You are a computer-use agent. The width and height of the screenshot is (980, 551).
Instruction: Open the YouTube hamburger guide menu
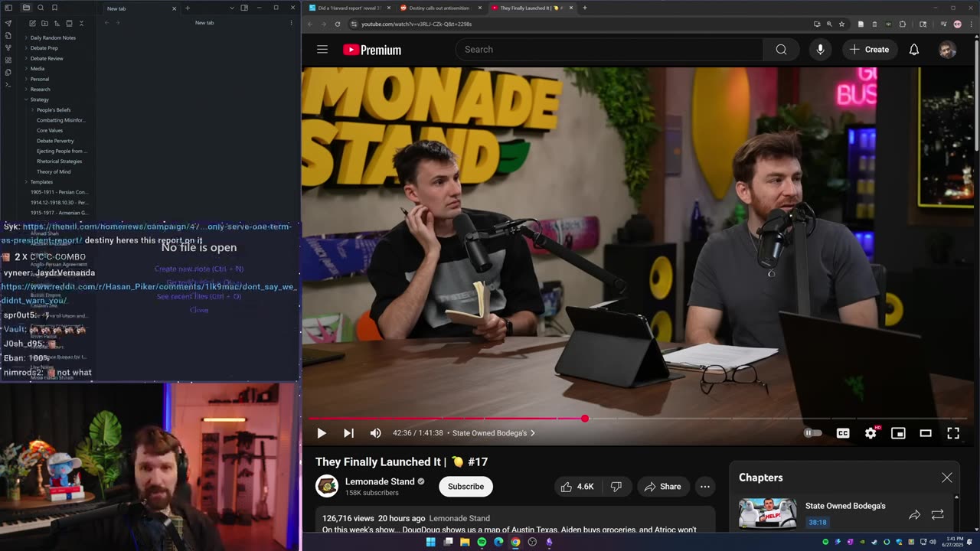pyautogui.click(x=322, y=50)
